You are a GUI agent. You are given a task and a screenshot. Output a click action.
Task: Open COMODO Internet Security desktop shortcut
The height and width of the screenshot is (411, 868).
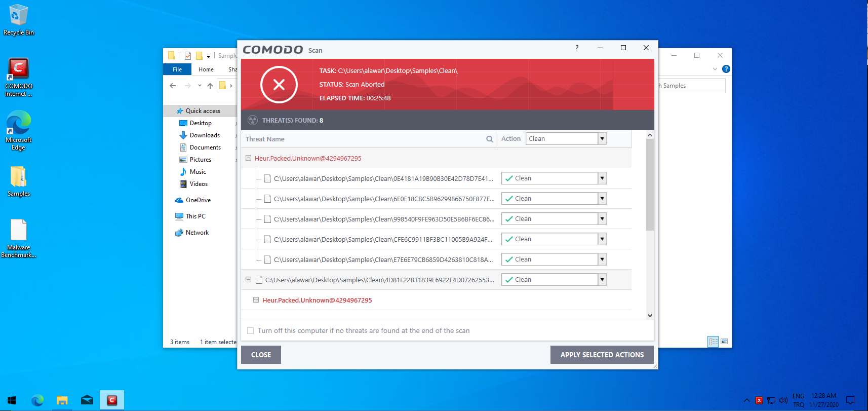tap(19, 78)
